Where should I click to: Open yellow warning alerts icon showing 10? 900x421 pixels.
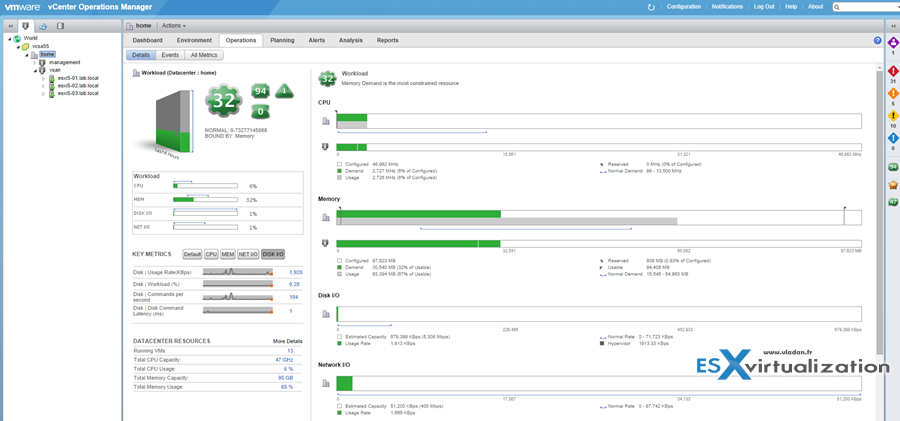point(893,116)
